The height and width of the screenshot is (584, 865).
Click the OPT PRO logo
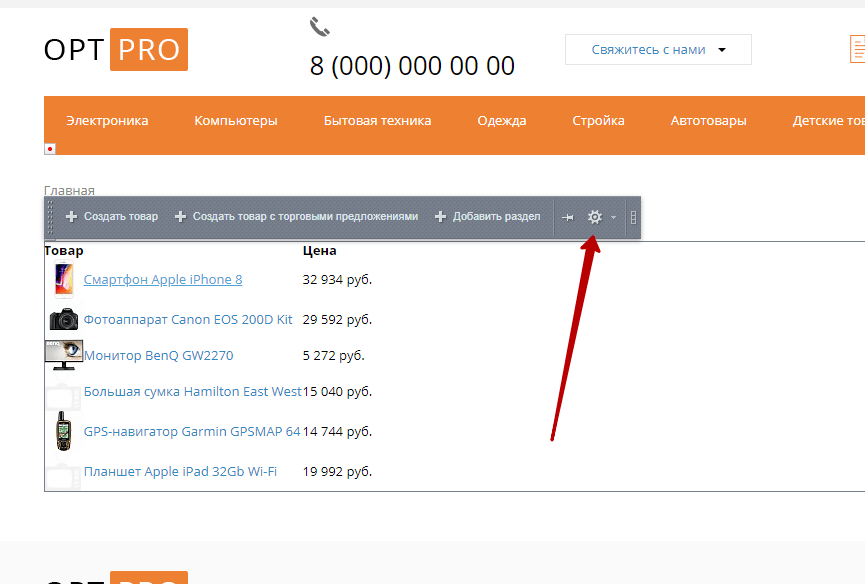coord(116,50)
